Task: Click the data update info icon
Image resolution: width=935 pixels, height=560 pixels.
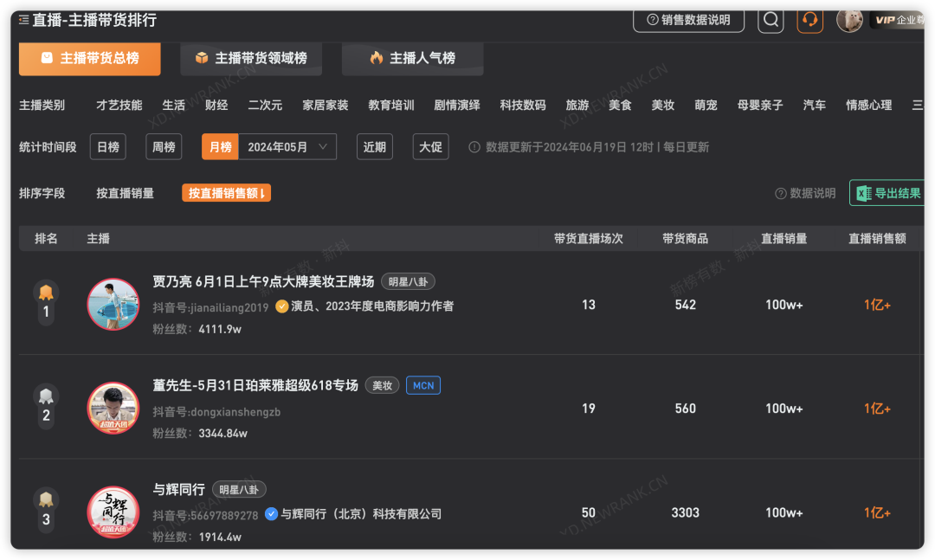Action: pyautogui.click(x=474, y=147)
